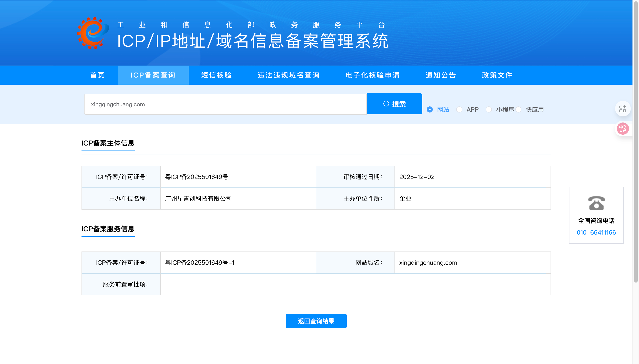Screen dimensions: 639x364
Task: Open the 通知公告 tab
Action: click(441, 75)
